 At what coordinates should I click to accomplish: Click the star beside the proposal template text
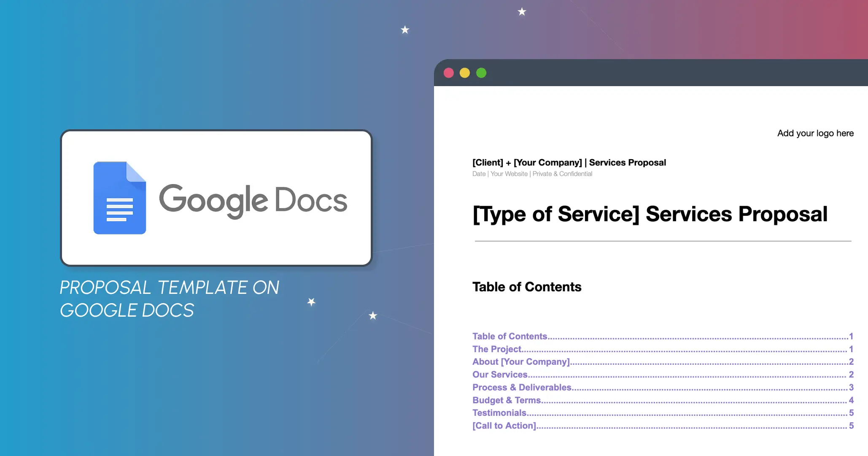click(311, 301)
